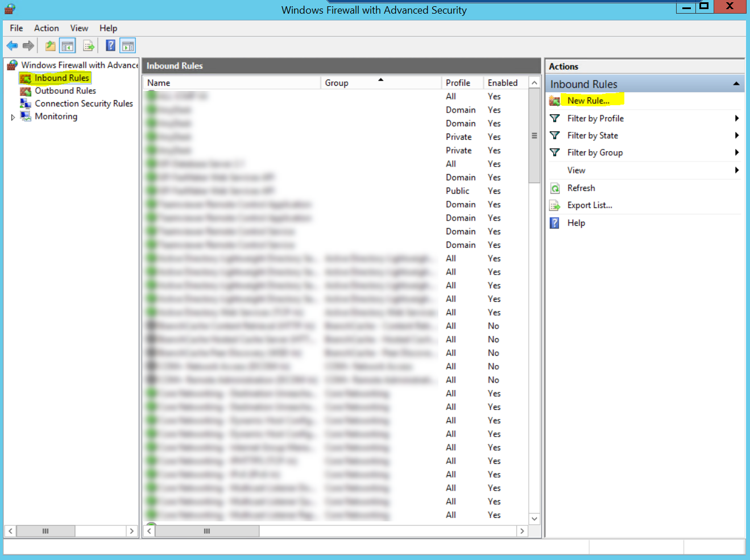The image size is (750, 560).
Task: Click the Connection Security Rules icon
Action: tap(26, 103)
